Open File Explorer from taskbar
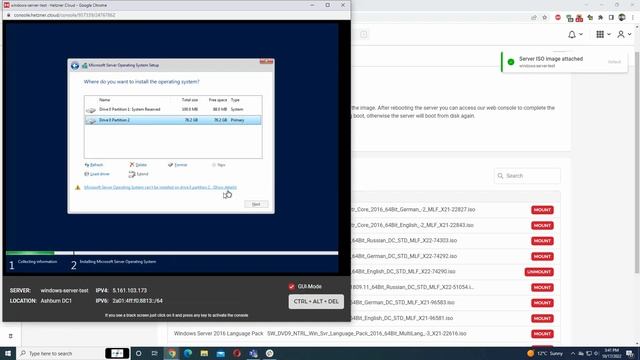This screenshot has height=360, width=640. click(x=204, y=353)
